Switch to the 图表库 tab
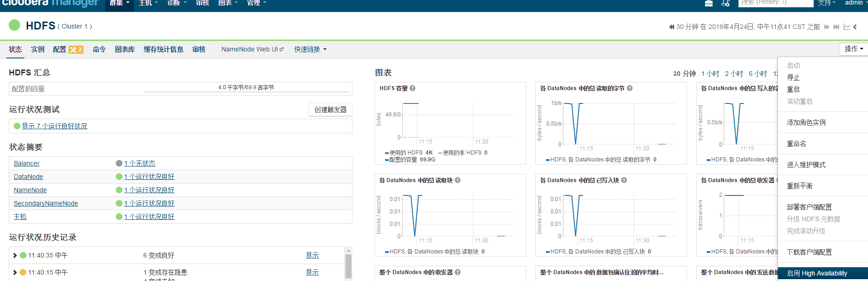 coord(125,49)
